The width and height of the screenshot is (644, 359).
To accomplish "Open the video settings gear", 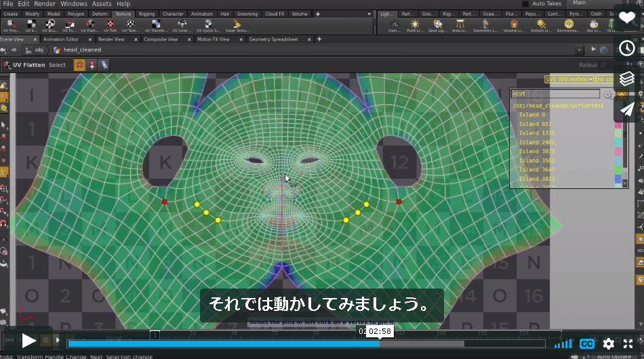I will 608,344.
